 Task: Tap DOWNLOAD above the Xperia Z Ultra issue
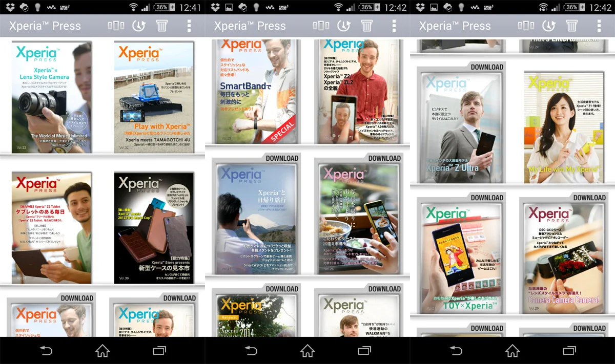(487, 67)
